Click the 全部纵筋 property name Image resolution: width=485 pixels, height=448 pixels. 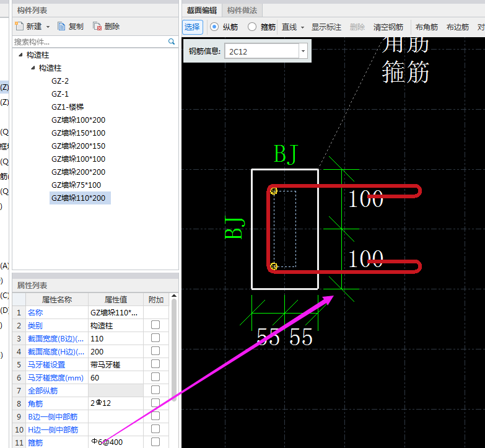click(43, 390)
